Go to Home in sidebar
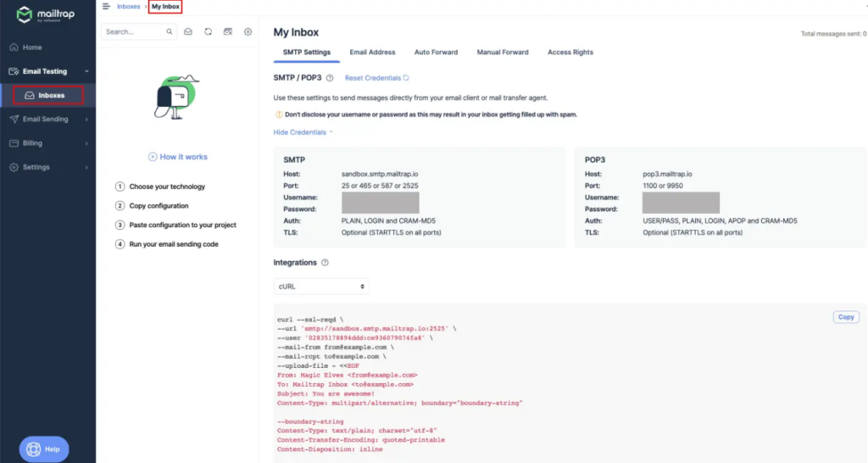 point(32,47)
